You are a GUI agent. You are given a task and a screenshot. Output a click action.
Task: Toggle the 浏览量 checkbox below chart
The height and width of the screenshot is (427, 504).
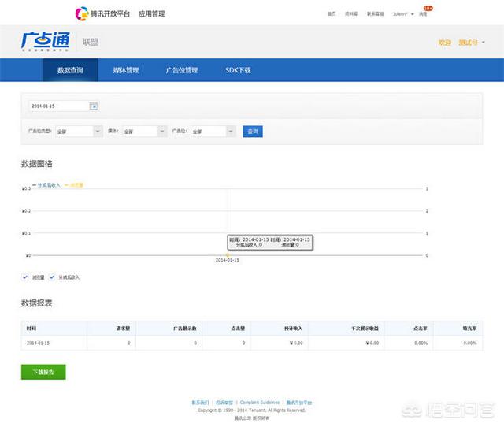tap(26, 277)
